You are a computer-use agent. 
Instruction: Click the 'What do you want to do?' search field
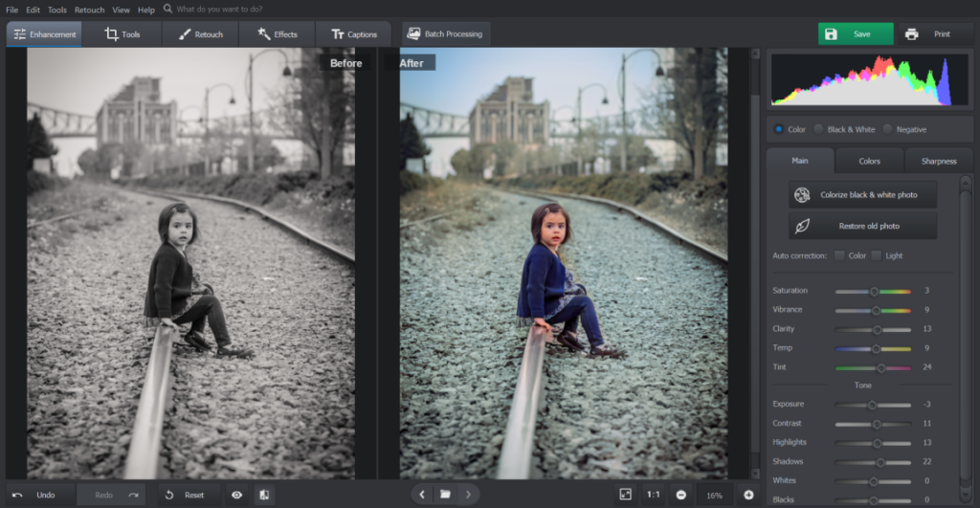pos(219,9)
